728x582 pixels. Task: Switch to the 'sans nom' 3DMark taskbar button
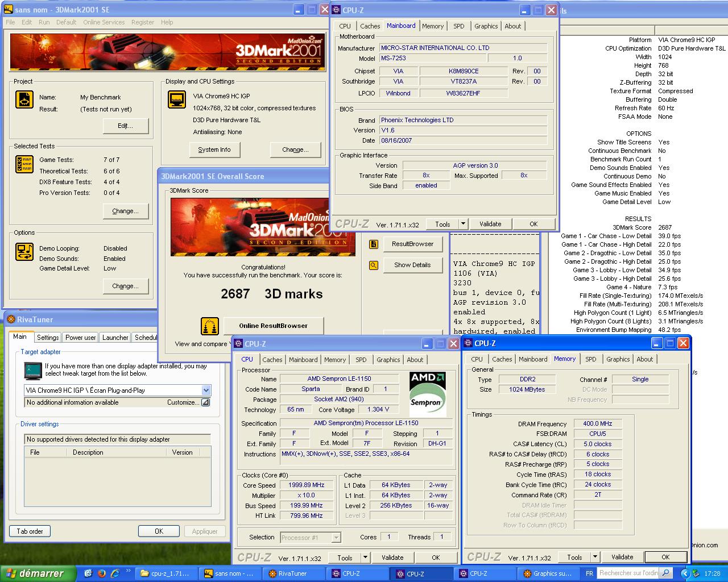(x=230, y=573)
